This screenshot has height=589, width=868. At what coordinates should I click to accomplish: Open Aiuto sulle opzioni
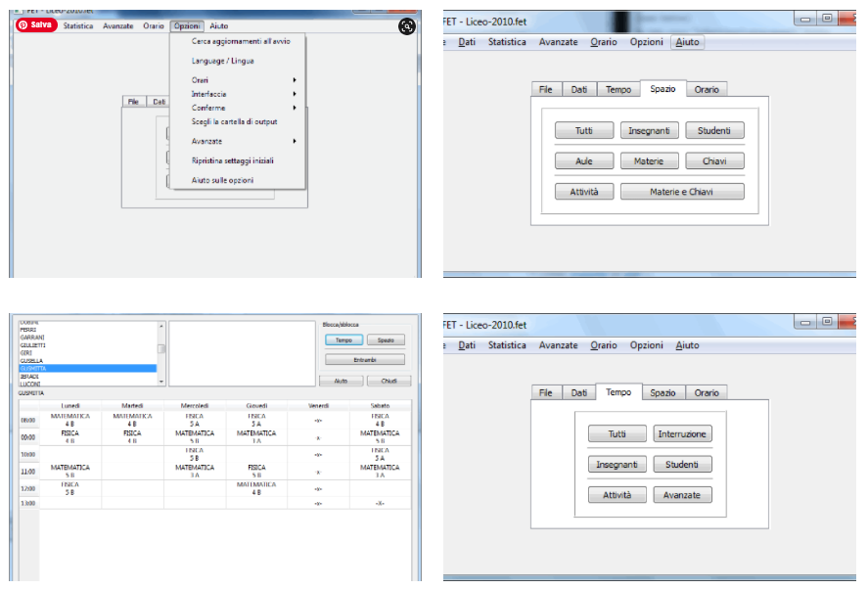pyautogui.click(x=223, y=180)
